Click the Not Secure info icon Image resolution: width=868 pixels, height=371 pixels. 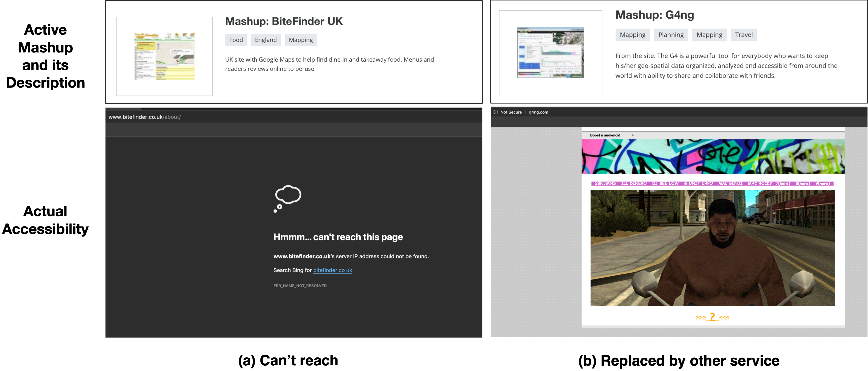click(496, 112)
